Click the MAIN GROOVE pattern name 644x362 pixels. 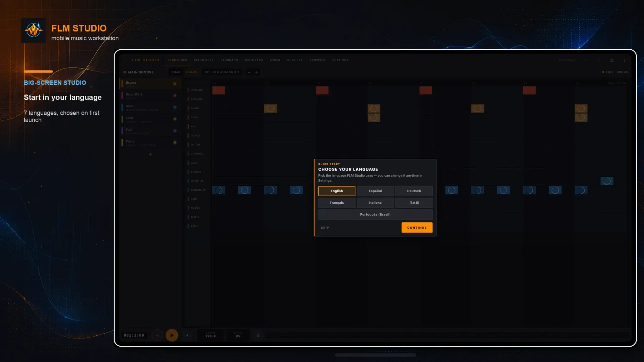click(x=141, y=72)
